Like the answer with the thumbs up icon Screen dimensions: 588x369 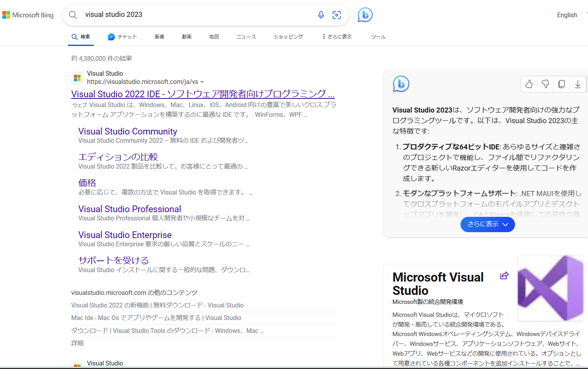(x=529, y=84)
